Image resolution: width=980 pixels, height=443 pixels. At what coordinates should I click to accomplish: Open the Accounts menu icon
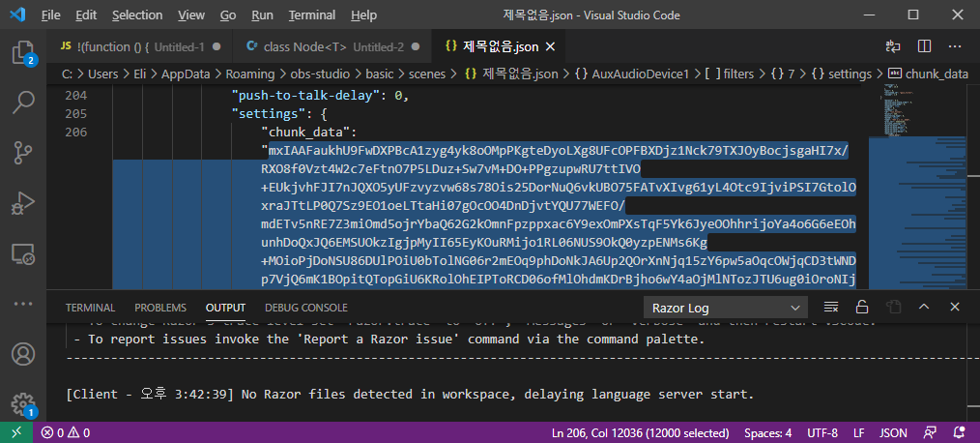pyautogui.click(x=23, y=354)
